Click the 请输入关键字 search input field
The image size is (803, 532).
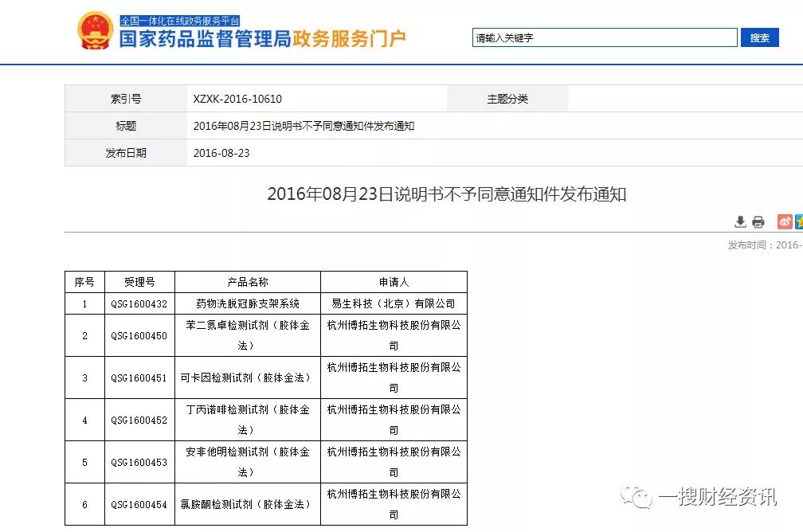[605, 37]
